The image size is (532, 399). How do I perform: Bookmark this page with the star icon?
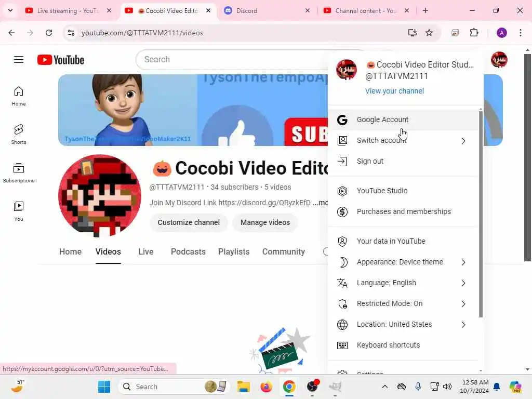tap(429, 33)
